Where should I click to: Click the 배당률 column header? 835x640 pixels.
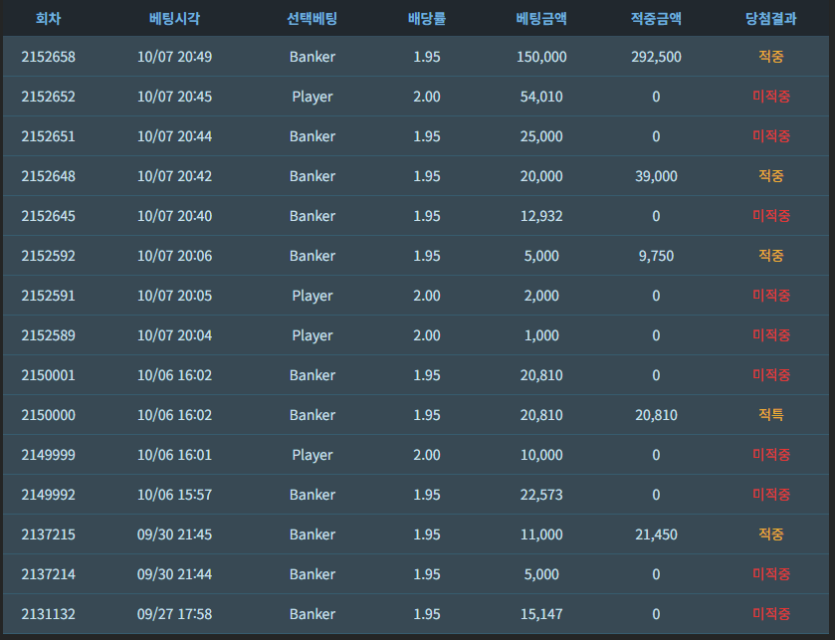pyautogui.click(x=427, y=19)
